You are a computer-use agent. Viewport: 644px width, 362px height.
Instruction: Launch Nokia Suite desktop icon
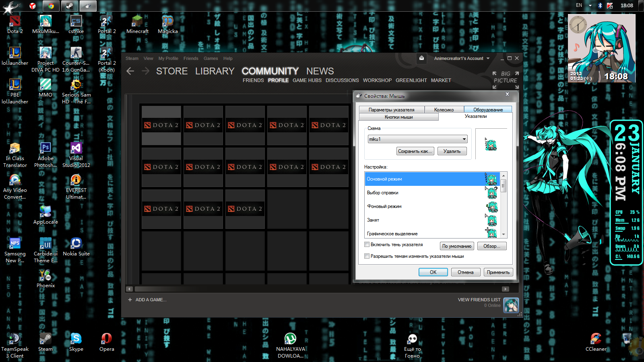point(76,247)
